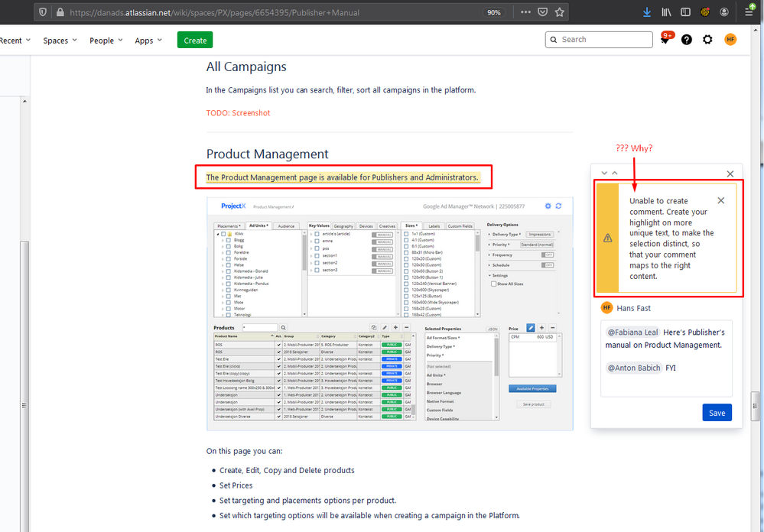Open the Spaces dropdown menu
This screenshot has height=532, width=764.
(x=60, y=41)
